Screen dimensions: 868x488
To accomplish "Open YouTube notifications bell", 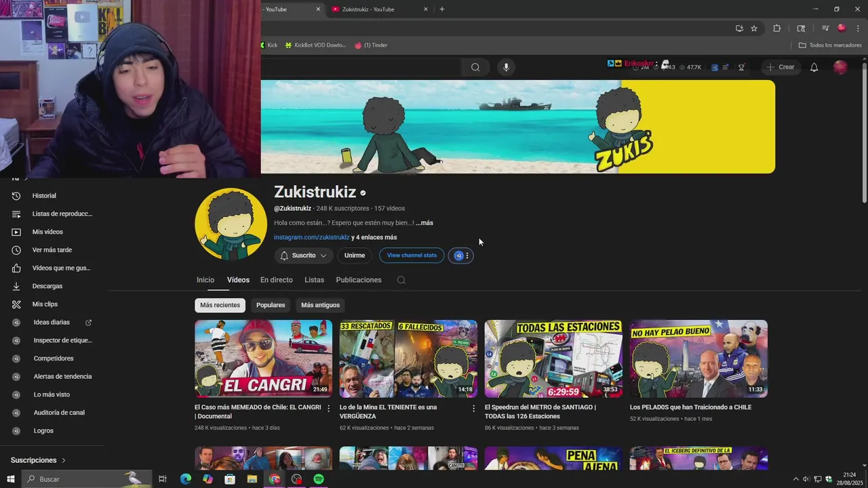I will coord(814,67).
